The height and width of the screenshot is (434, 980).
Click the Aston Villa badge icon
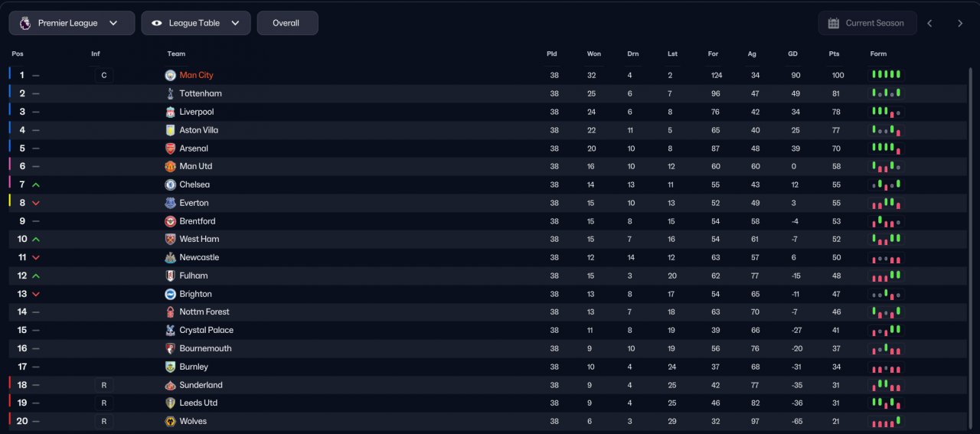[170, 130]
